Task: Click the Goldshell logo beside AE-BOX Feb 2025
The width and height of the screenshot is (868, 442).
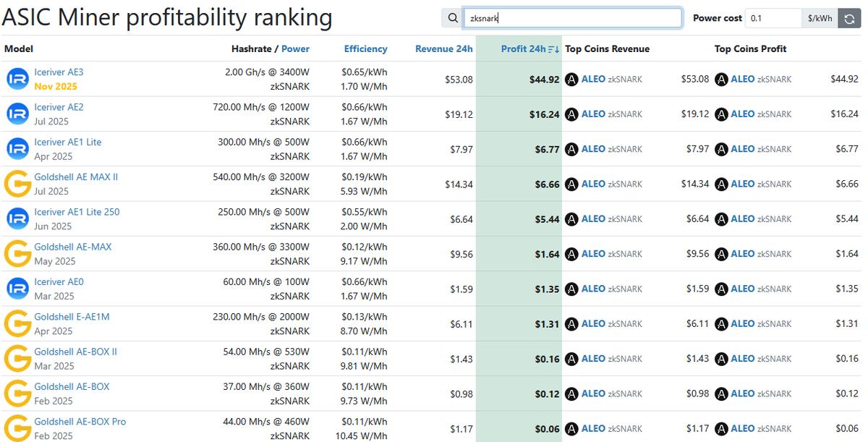Action: coord(17,393)
